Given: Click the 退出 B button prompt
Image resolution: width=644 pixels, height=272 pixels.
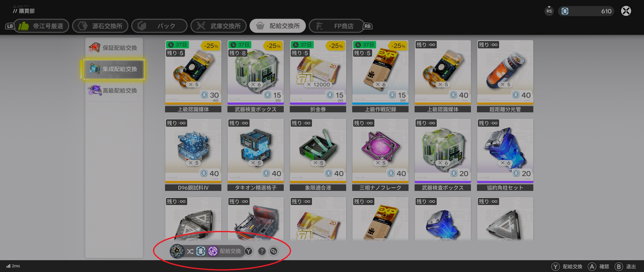Looking at the screenshot, I should coord(625,266).
